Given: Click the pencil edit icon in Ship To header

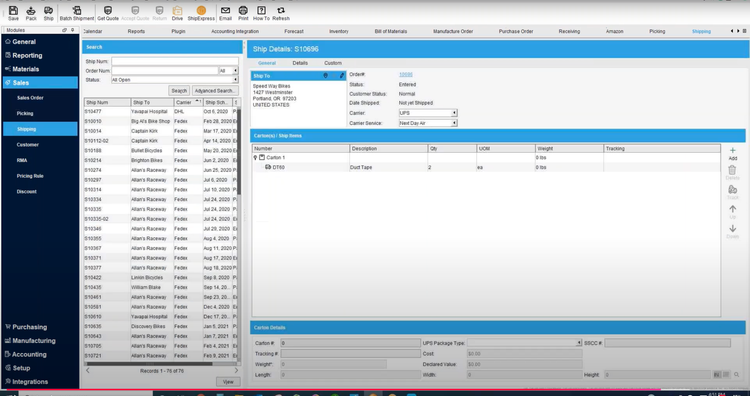Looking at the screenshot, I should pos(342,76).
